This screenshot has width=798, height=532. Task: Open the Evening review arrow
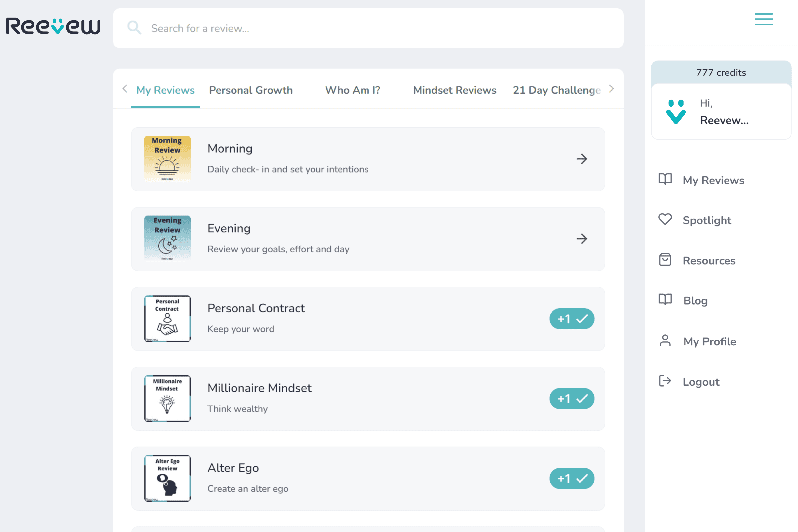tap(581, 239)
